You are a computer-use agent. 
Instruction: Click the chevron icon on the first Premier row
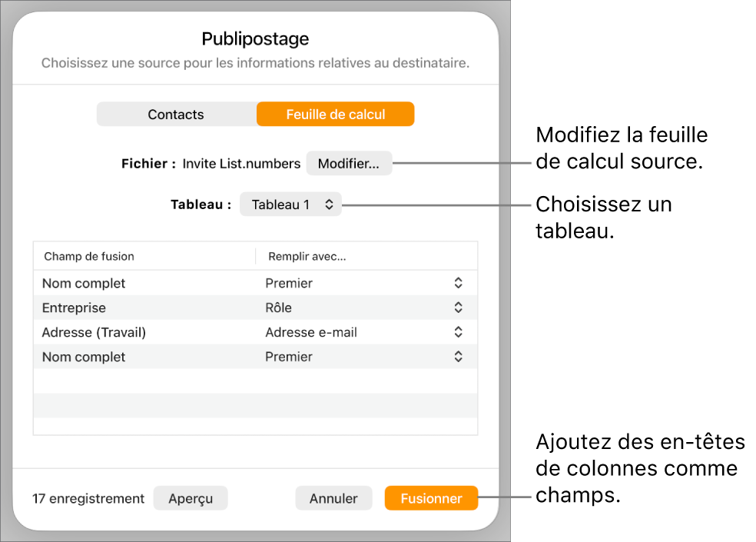458,283
